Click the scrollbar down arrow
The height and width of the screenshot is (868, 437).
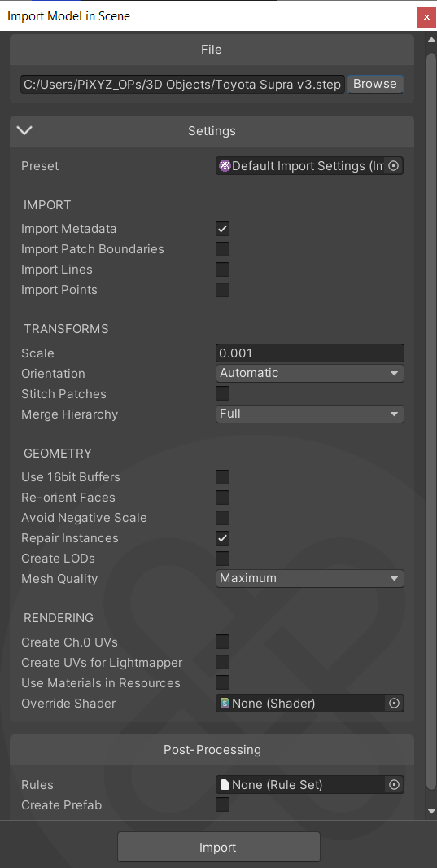click(431, 812)
